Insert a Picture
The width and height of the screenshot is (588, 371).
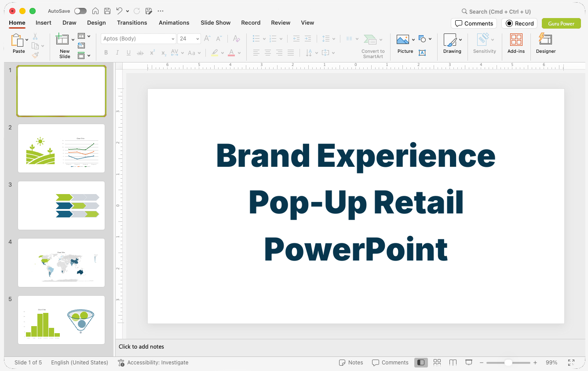coord(403,40)
